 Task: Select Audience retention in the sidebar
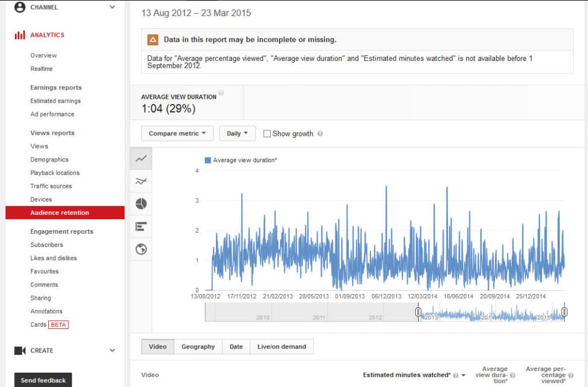pos(65,212)
